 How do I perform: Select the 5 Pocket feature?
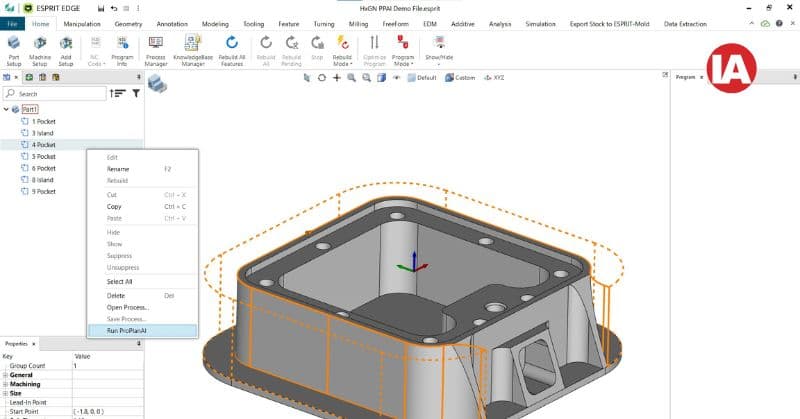click(x=43, y=157)
